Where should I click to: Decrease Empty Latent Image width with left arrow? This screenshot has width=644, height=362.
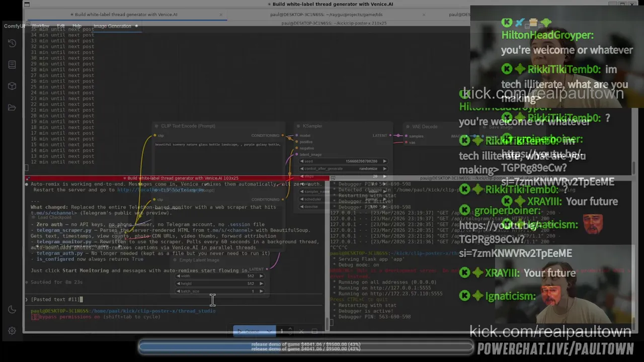(x=178, y=276)
